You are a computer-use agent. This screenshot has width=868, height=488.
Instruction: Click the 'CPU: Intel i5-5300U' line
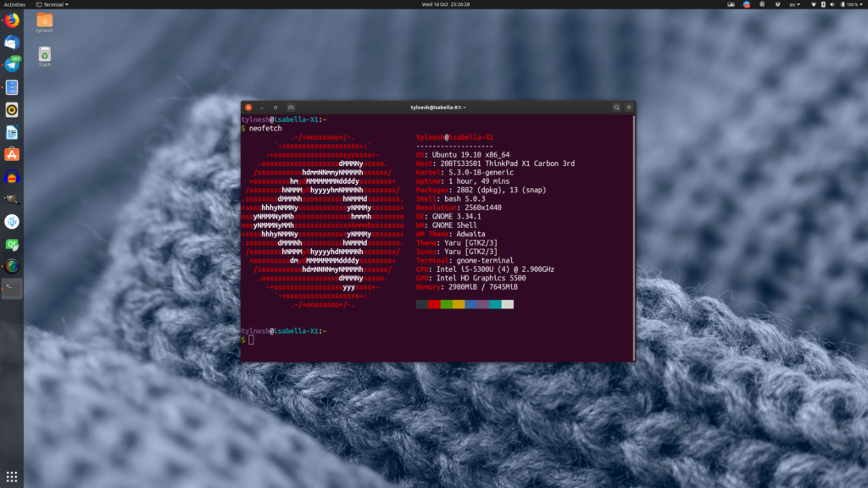485,269
